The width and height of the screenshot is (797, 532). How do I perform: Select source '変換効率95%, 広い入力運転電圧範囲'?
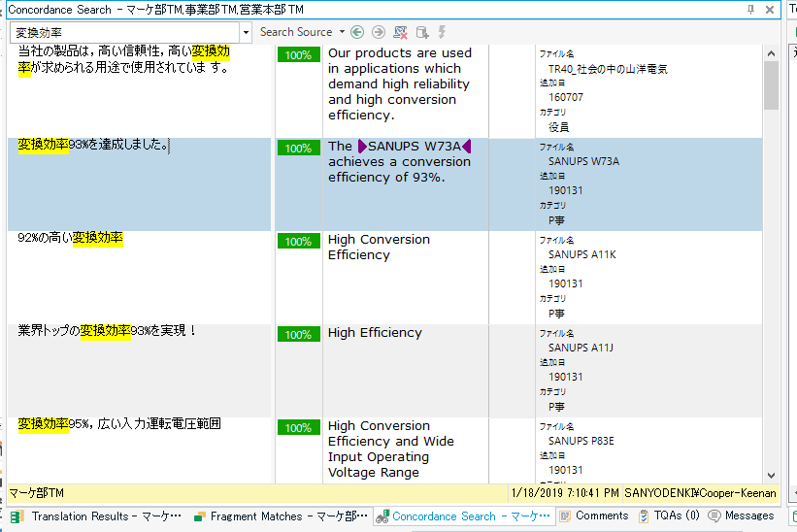pyautogui.click(x=119, y=424)
